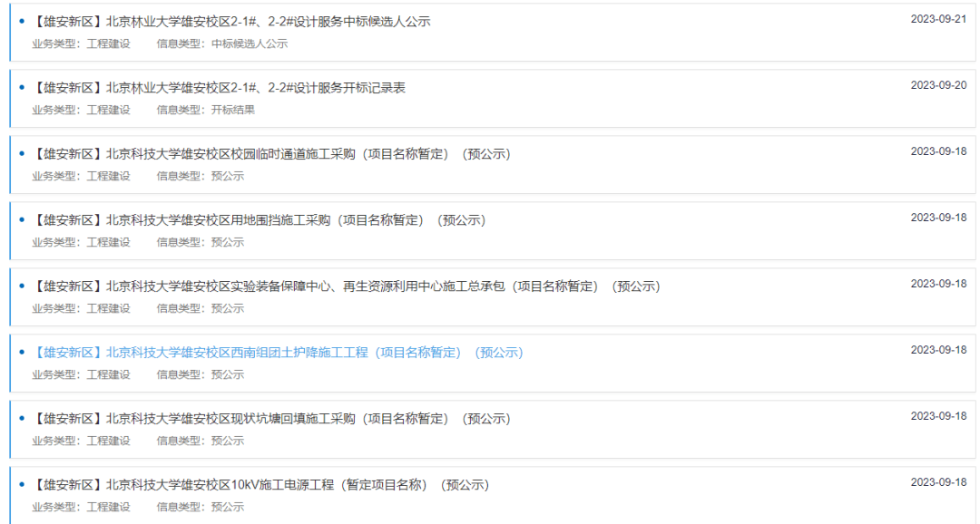Click 业务类型: 工程建设 under 10kV施工电源 entry

[x=82, y=507]
